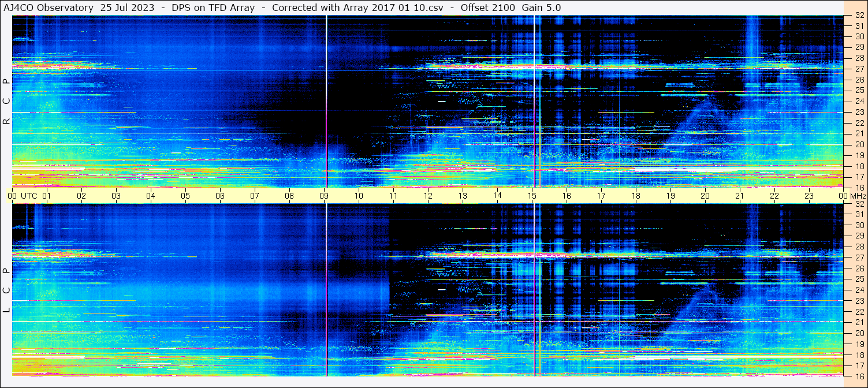This screenshot has width=868, height=388.
Task: Select the 03 hour mark on time axis
Action: 116,196
